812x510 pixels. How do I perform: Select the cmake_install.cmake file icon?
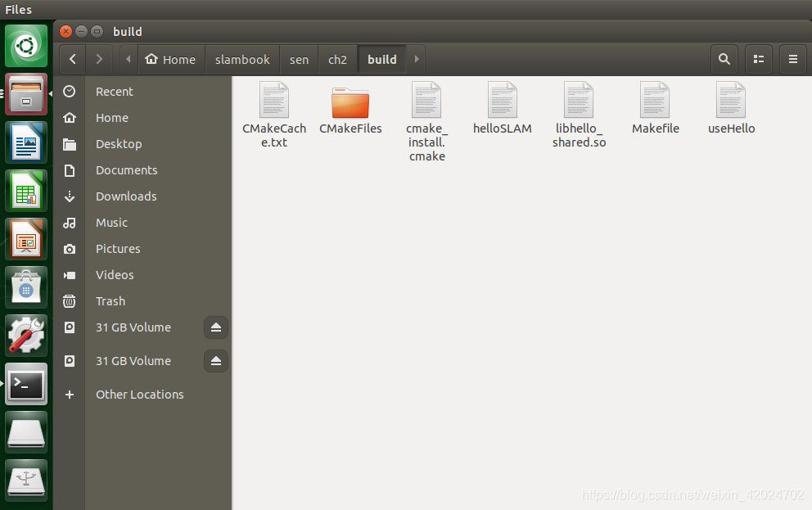click(x=426, y=100)
